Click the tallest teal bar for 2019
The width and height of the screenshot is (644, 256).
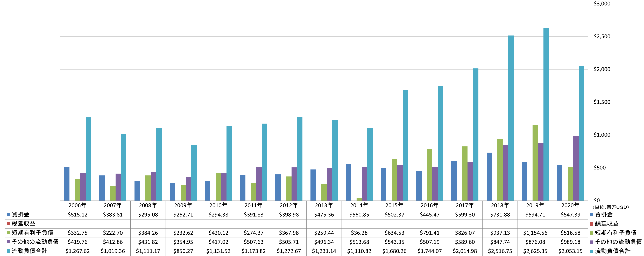pos(546,115)
